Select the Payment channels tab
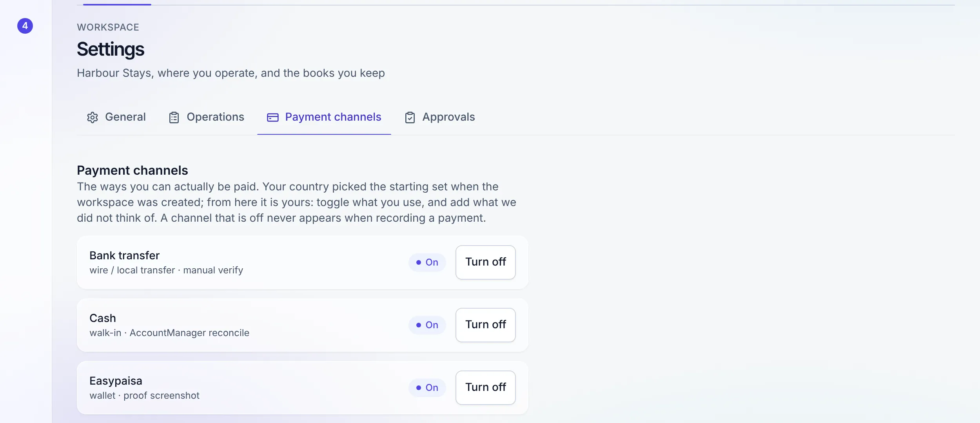Screen dimensions: 980x423 tap(324, 117)
